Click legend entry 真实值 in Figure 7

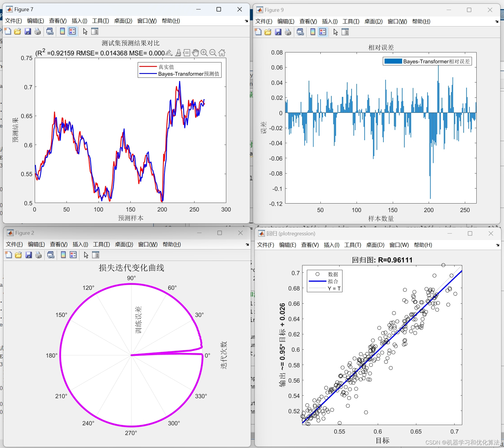(166, 67)
